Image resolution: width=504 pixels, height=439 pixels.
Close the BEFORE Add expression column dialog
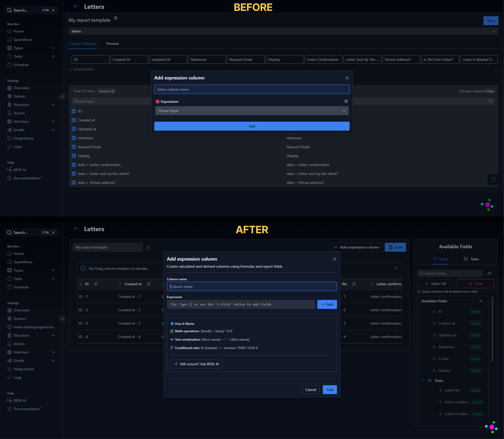(347, 78)
